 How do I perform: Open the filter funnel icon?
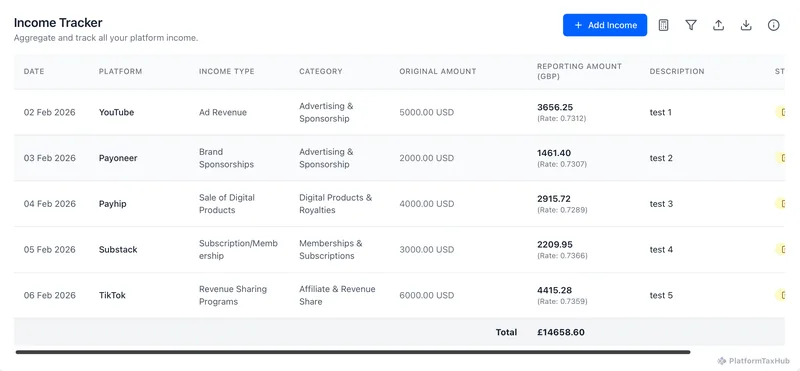coord(691,25)
